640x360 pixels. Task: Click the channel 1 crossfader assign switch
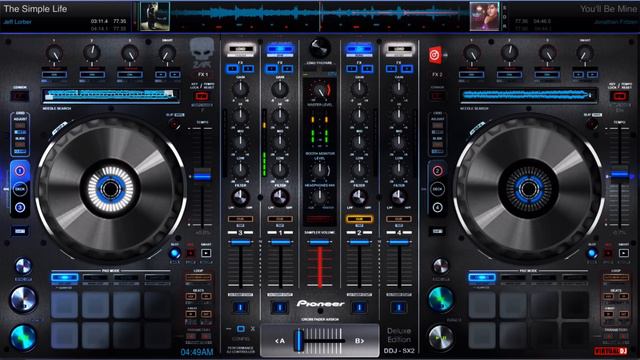tap(280, 307)
